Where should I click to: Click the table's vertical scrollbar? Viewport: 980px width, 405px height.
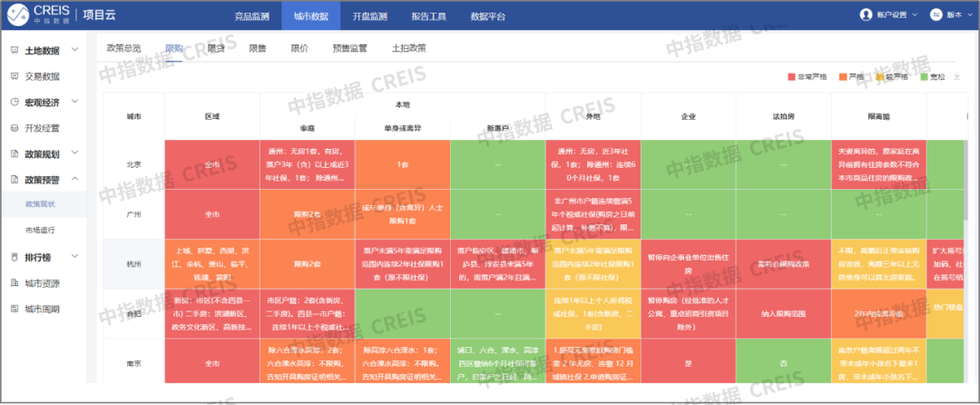(x=967, y=182)
